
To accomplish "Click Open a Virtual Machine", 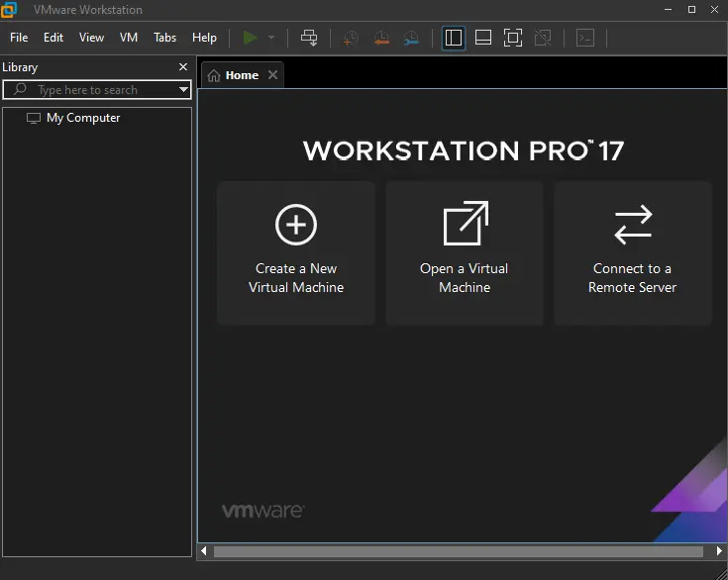I will (465, 252).
